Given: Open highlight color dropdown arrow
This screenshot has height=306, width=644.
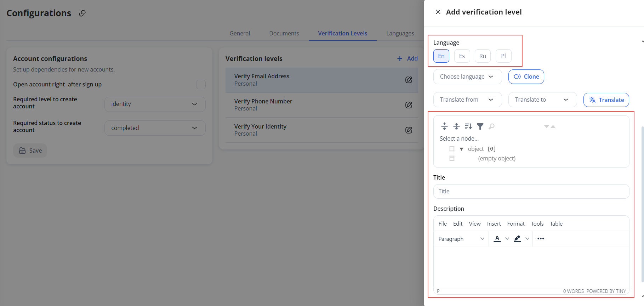Looking at the screenshot, I should pyautogui.click(x=527, y=239).
